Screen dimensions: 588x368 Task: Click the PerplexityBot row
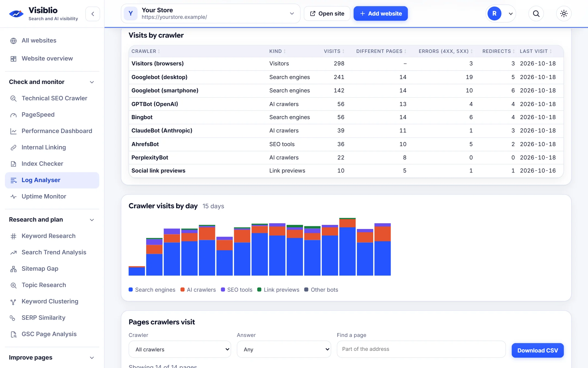click(x=346, y=158)
